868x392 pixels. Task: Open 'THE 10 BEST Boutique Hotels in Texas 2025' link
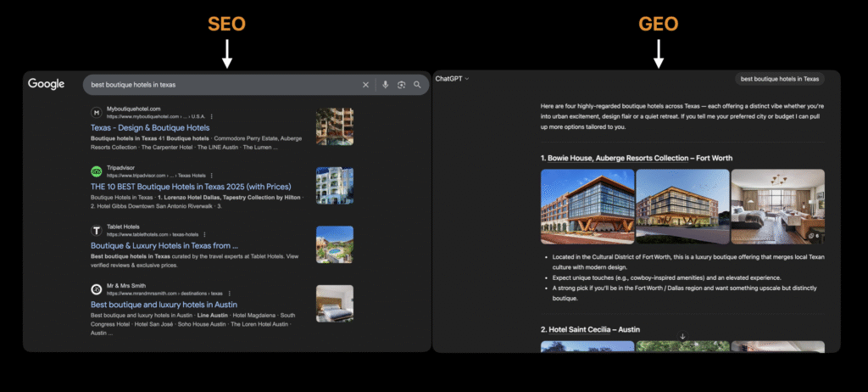click(191, 187)
